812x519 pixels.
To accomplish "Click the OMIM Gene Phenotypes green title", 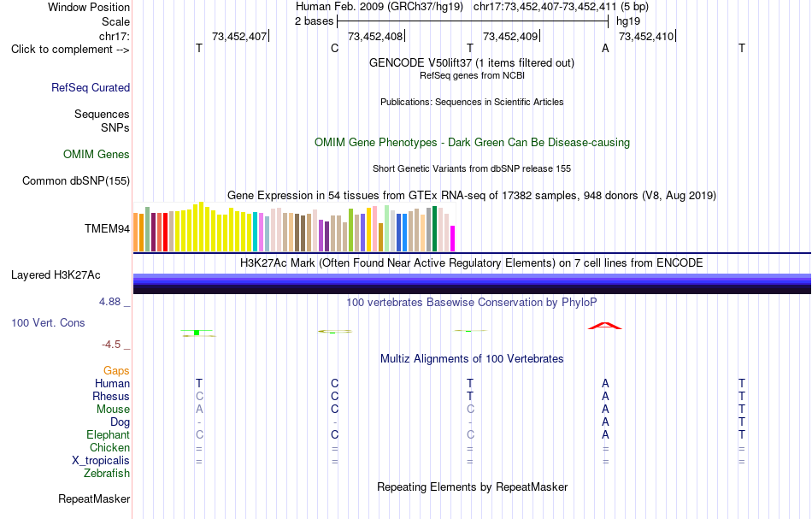I will point(473,143).
